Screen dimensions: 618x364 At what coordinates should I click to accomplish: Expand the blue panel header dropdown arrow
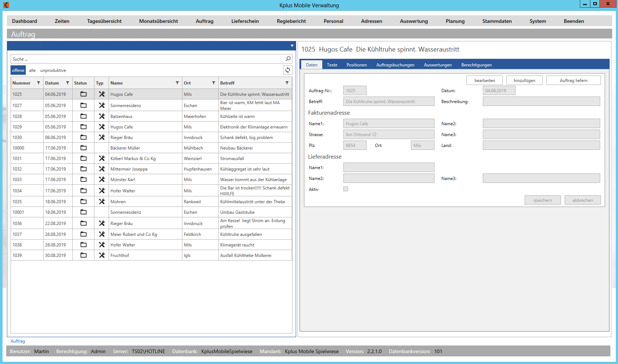click(292, 46)
